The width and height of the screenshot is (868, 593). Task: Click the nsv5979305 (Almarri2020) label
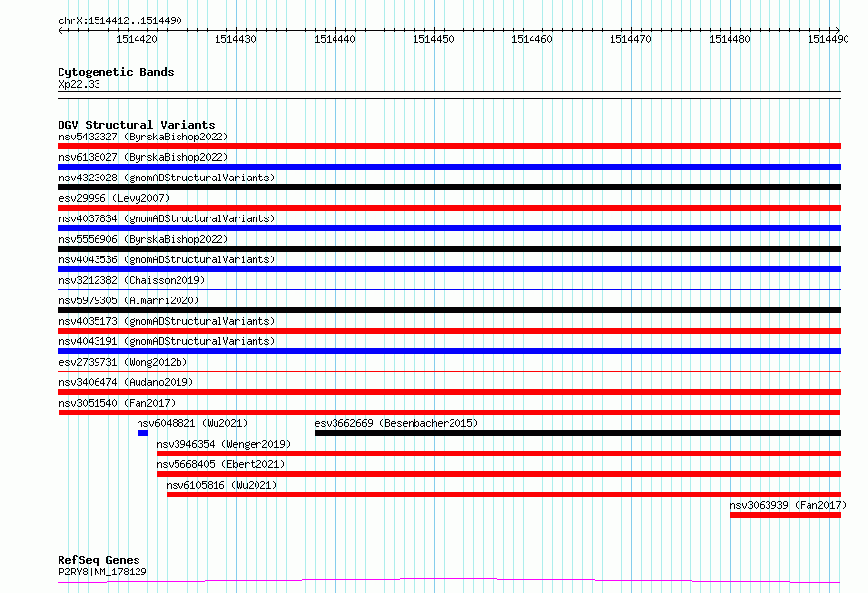click(x=129, y=300)
